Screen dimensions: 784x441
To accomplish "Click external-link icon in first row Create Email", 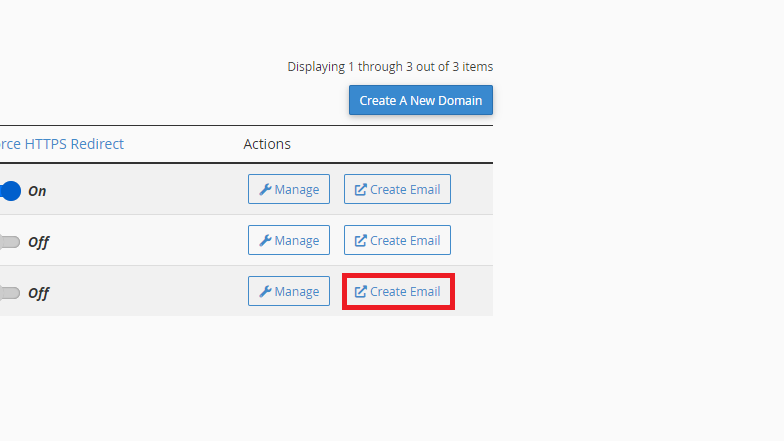I will point(360,190).
